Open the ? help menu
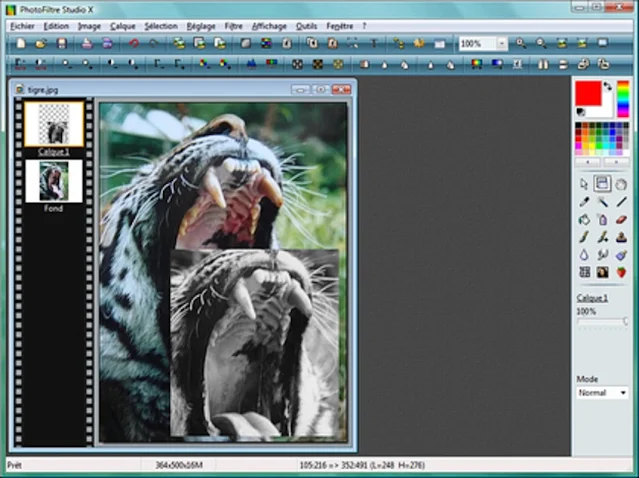 tap(364, 26)
